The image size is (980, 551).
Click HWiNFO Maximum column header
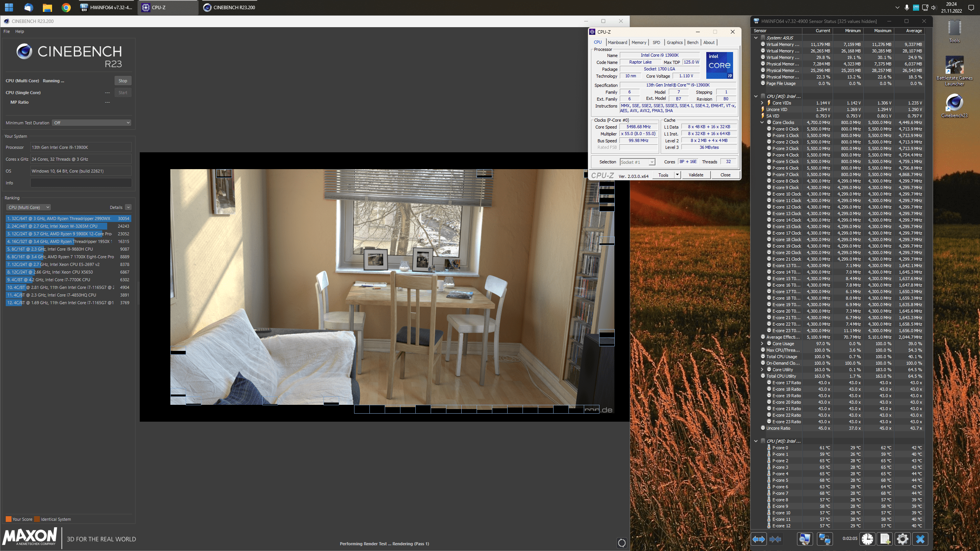point(879,31)
